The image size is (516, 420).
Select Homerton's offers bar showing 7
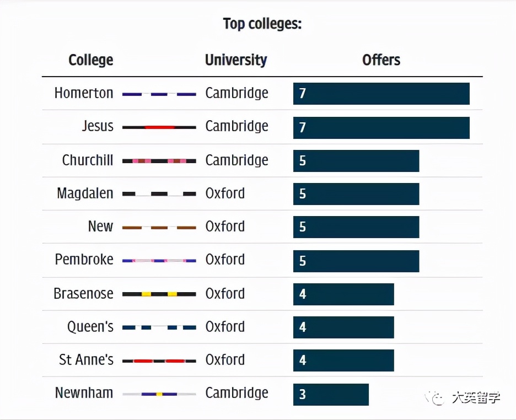381,94
